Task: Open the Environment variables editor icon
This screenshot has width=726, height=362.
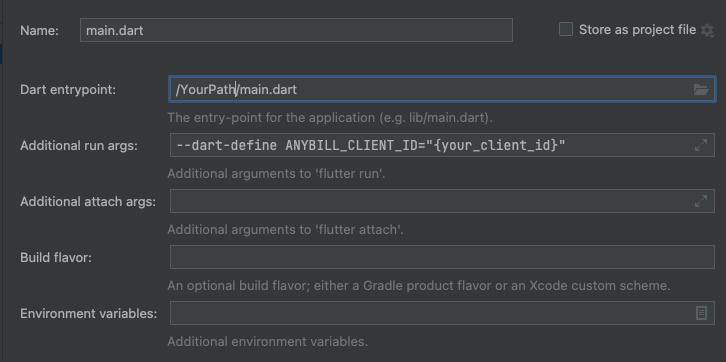Action: (x=701, y=313)
